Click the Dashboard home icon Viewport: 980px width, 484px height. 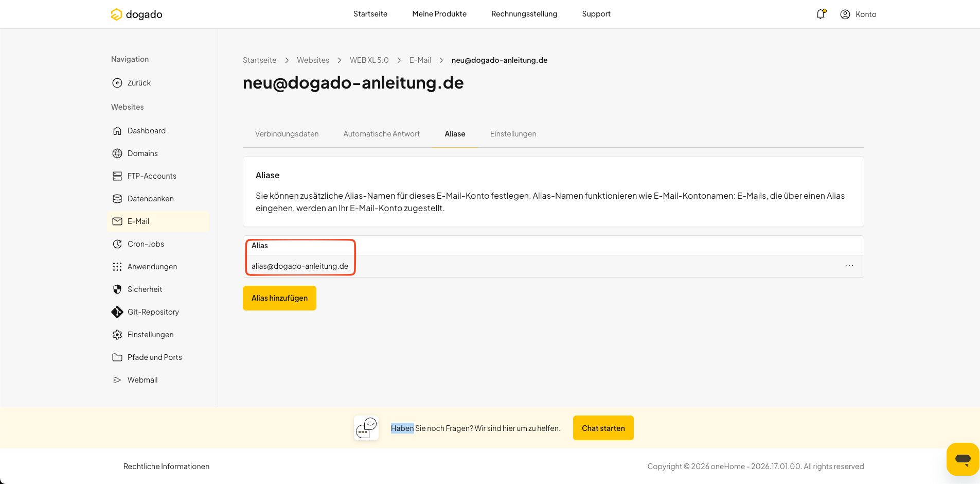(117, 131)
